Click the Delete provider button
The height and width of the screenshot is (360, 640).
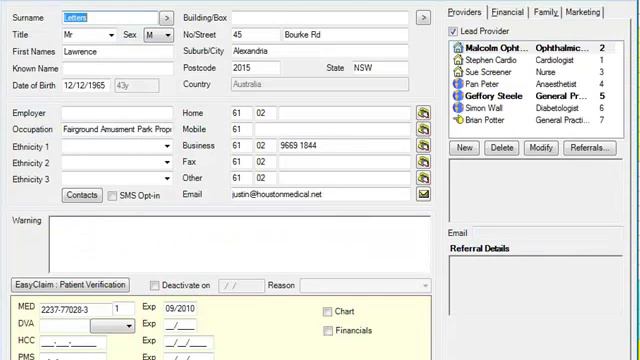tap(502, 148)
